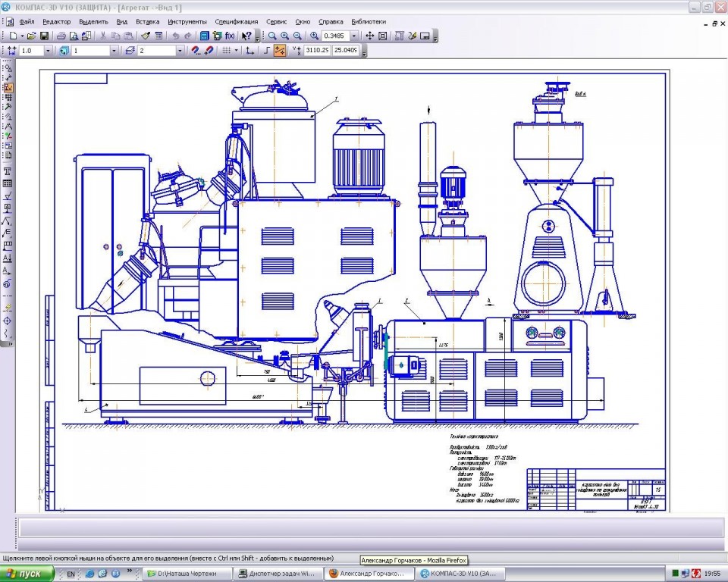Zoom in with the plus magnifier icon
The width and height of the screenshot is (728, 582).
pos(284,36)
